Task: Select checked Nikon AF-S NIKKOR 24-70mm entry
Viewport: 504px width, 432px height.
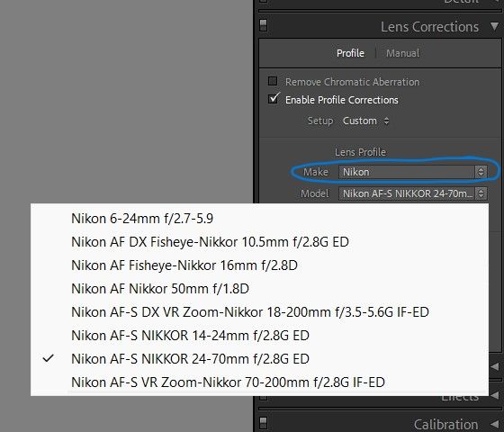Action: click(x=260, y=359)
